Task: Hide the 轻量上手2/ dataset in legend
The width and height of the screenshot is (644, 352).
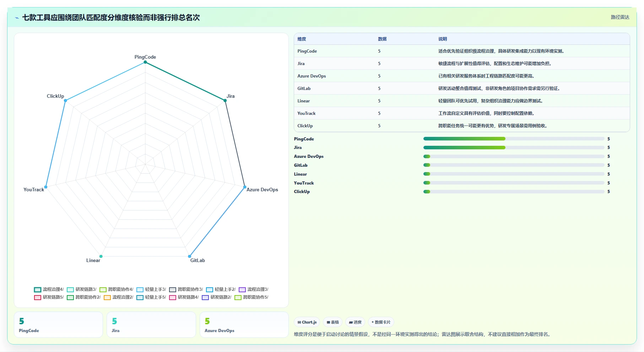Action: (x=221, y=289)
